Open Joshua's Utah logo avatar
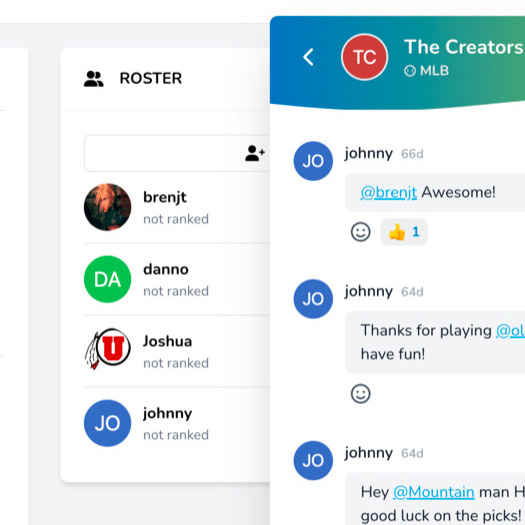 coord(107,349)
